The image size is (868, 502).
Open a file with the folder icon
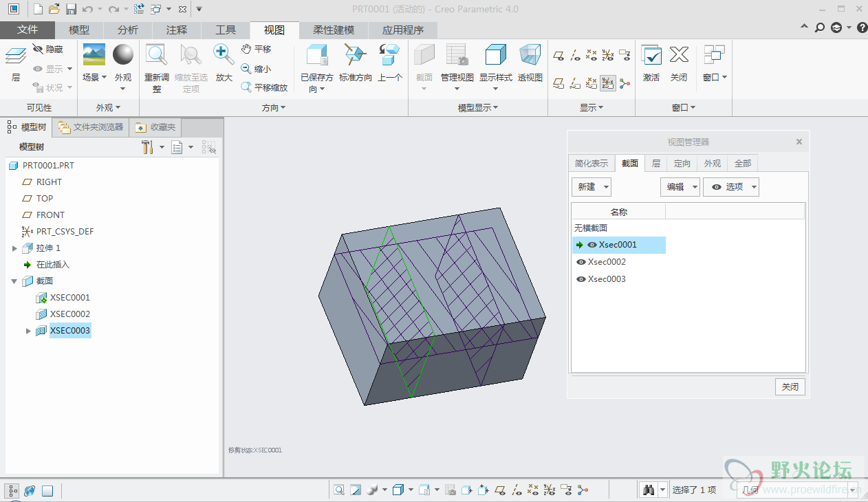pos(54,9)
